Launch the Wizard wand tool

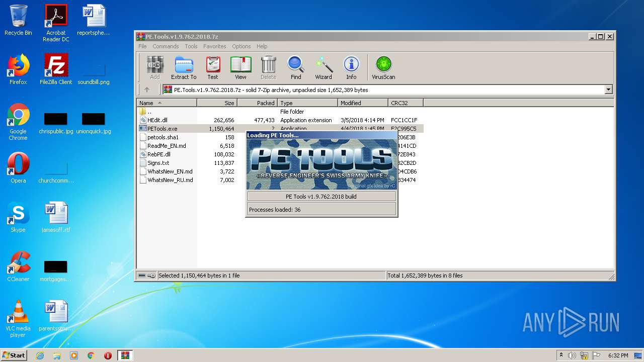(x=324, y=67)
